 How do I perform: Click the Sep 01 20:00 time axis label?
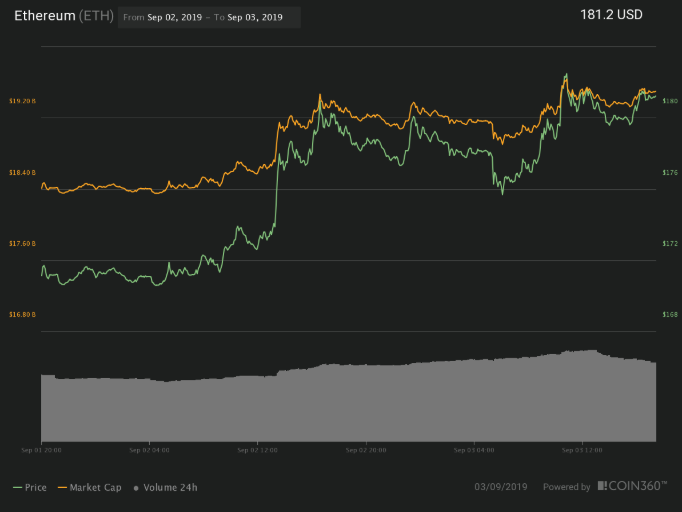pyautogui.click(x=41, y=450)
